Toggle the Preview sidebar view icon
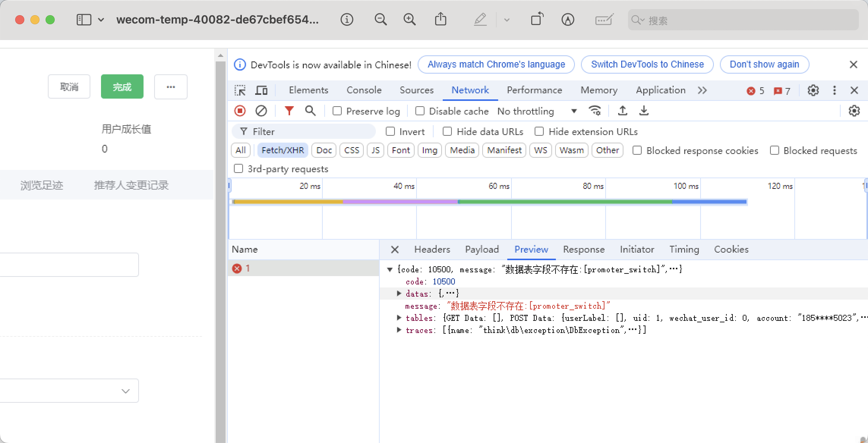 coord(84,20)
